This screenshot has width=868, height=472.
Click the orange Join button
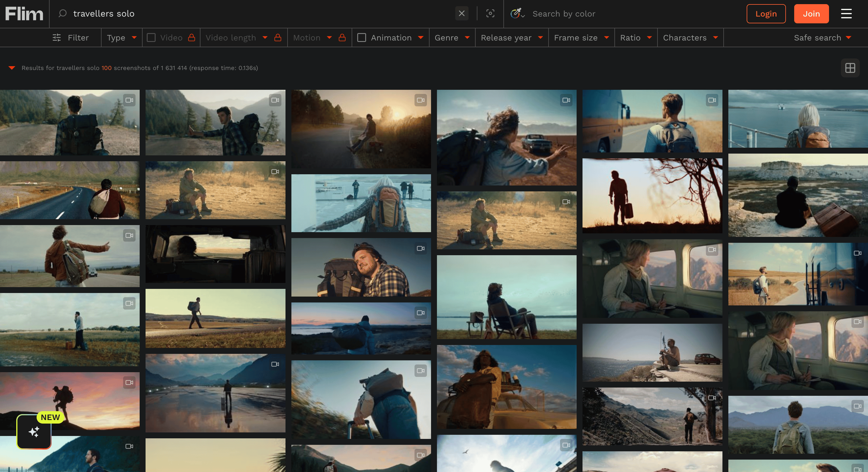[811, 14]
